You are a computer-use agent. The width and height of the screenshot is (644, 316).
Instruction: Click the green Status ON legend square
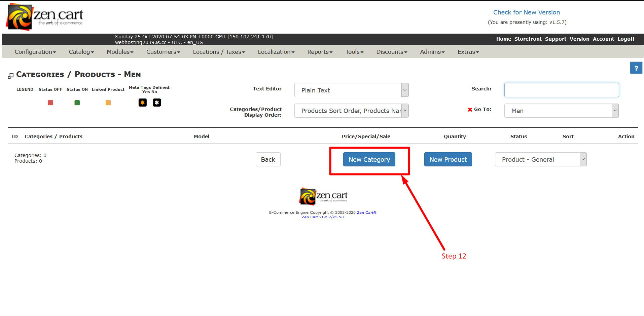(77, 103)
